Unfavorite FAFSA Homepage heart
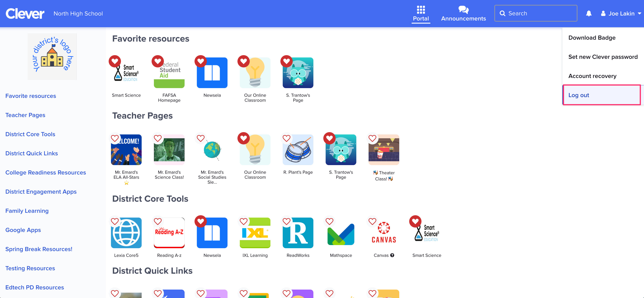Screen dimensions: 644x298 (158, 61)
